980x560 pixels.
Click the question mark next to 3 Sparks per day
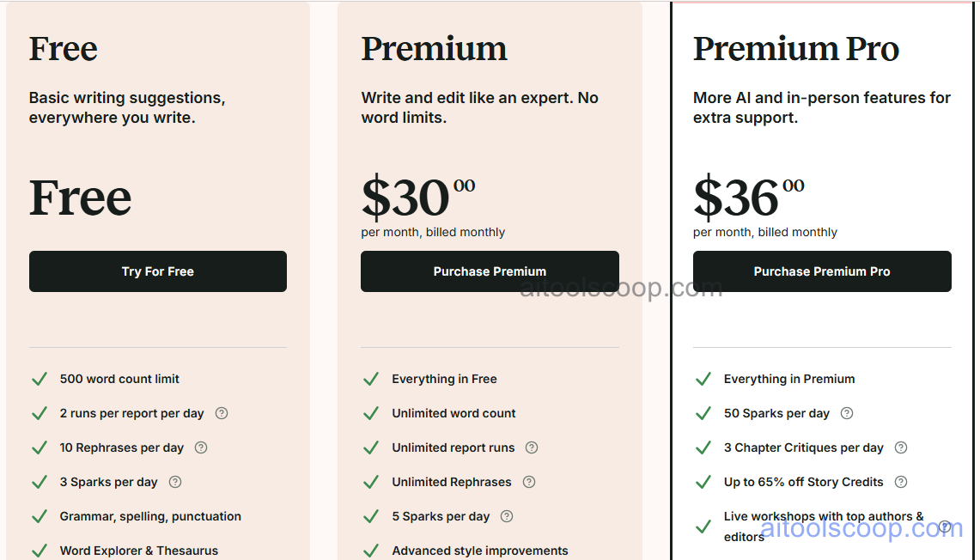pos(174,482)
